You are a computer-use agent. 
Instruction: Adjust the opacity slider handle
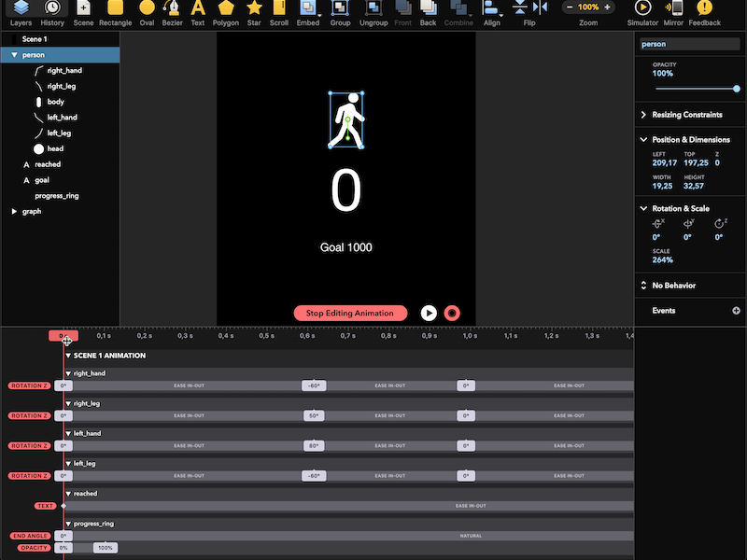click(737, 89)
